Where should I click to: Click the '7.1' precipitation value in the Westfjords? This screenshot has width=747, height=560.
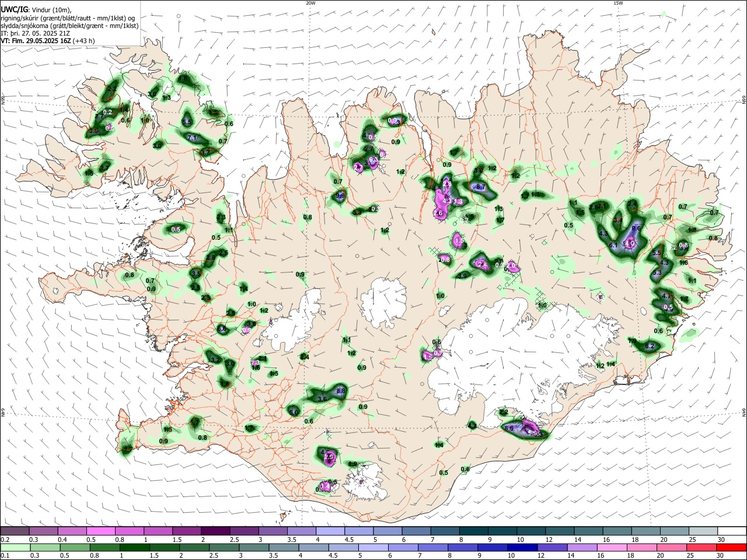pos(192,138)
